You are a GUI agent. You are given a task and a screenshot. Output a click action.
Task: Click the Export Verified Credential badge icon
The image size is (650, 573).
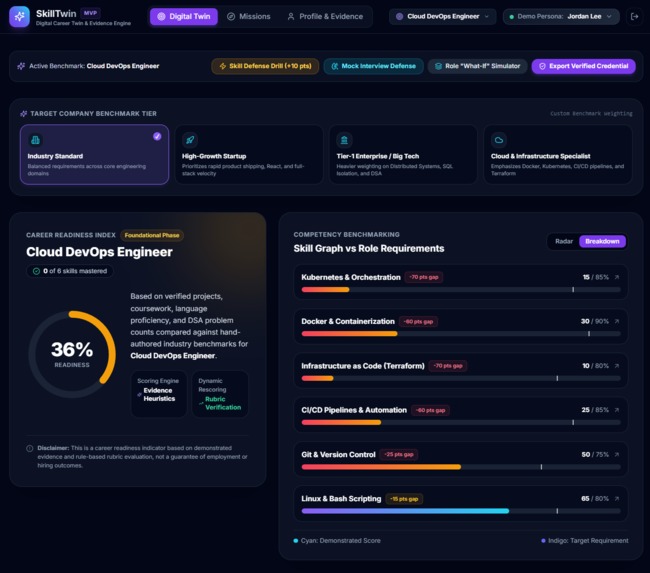542,66
